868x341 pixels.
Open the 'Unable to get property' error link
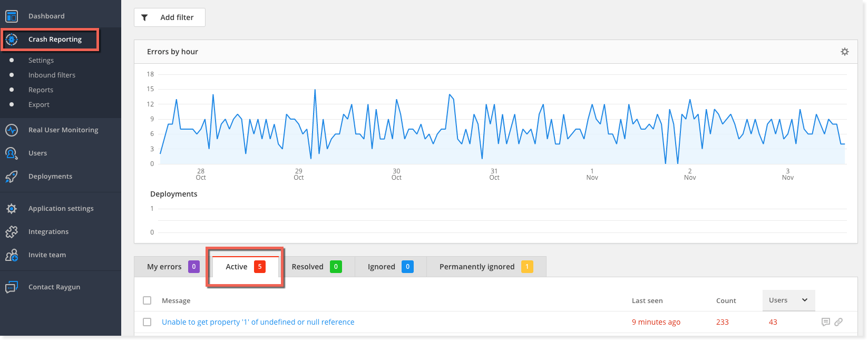(x=258, y=322)
